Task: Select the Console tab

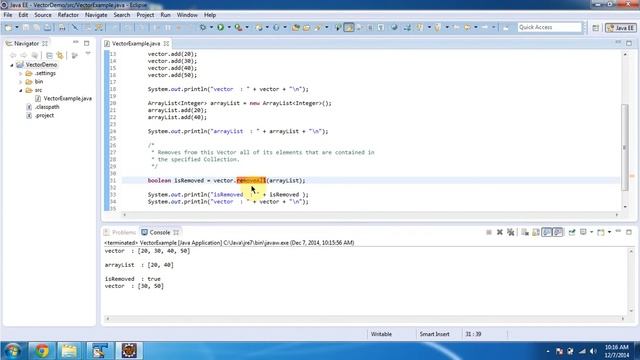Action: (160, 232)
